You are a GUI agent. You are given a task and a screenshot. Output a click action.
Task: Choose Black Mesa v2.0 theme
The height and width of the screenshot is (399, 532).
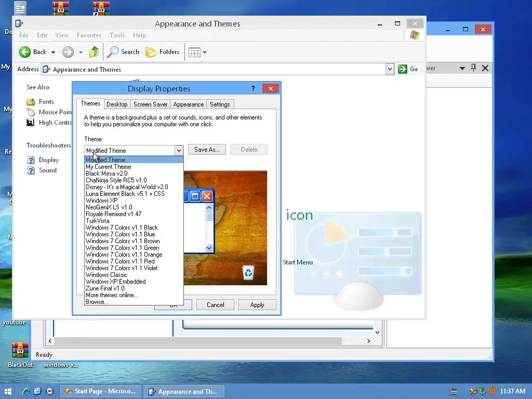[134, 174]
